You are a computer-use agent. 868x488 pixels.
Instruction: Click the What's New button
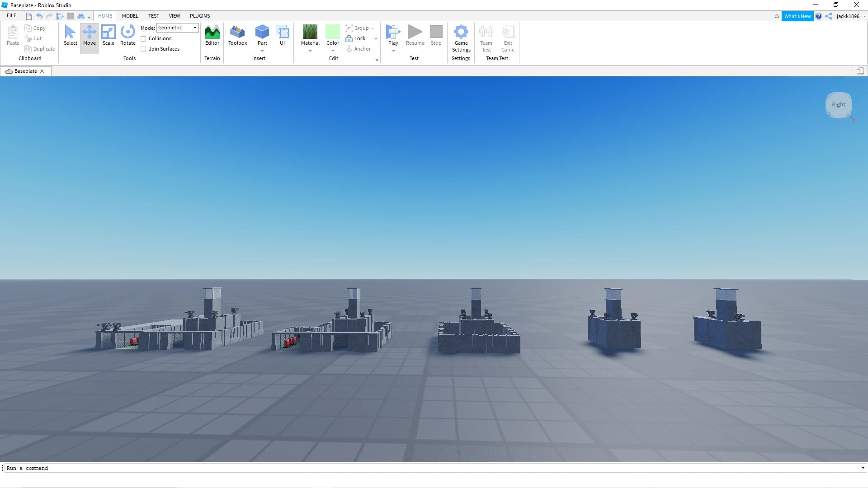point(797,16)
